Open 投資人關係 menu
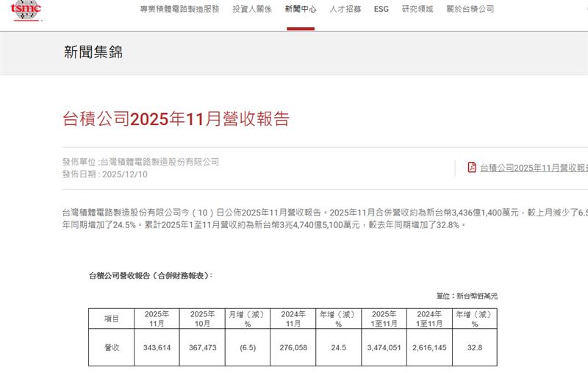 click(252, 9)
